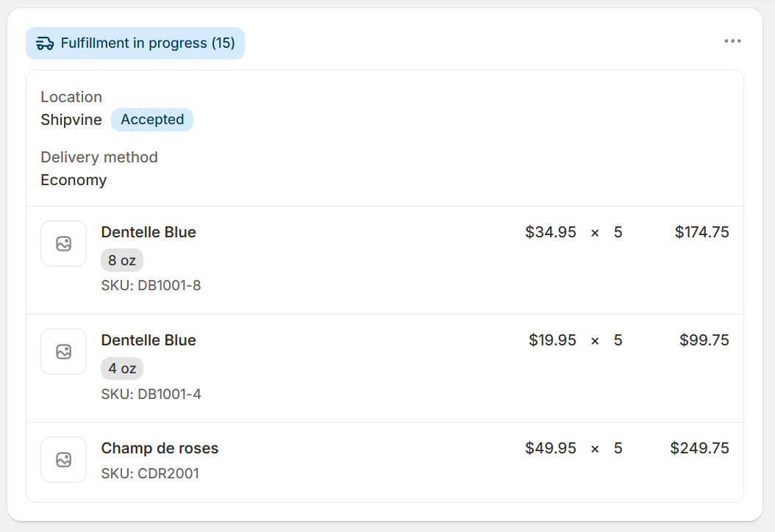The width and height of the screenshot is (775, 532).
Task: Open the Champ de roses product link
Action: 160,448
